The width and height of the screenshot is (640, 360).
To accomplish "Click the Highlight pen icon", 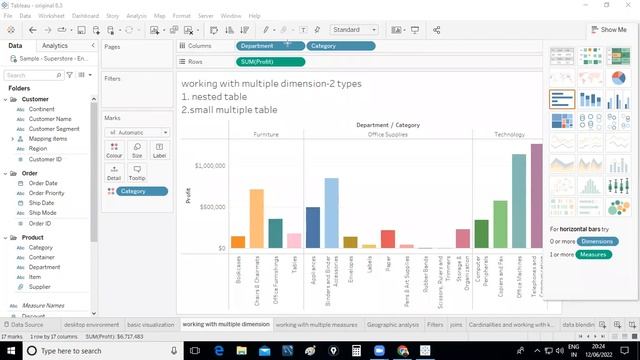I will (x=266, y=30).
